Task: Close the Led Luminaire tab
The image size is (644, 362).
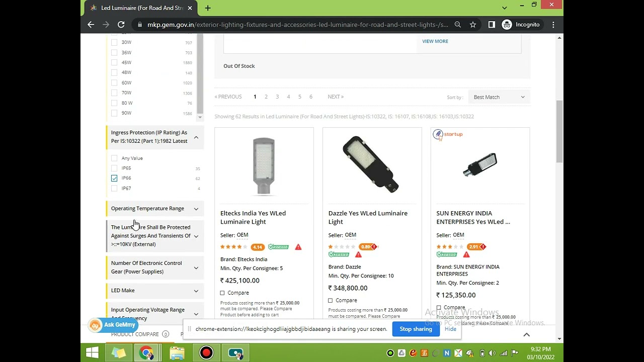Action: [190, 8]
